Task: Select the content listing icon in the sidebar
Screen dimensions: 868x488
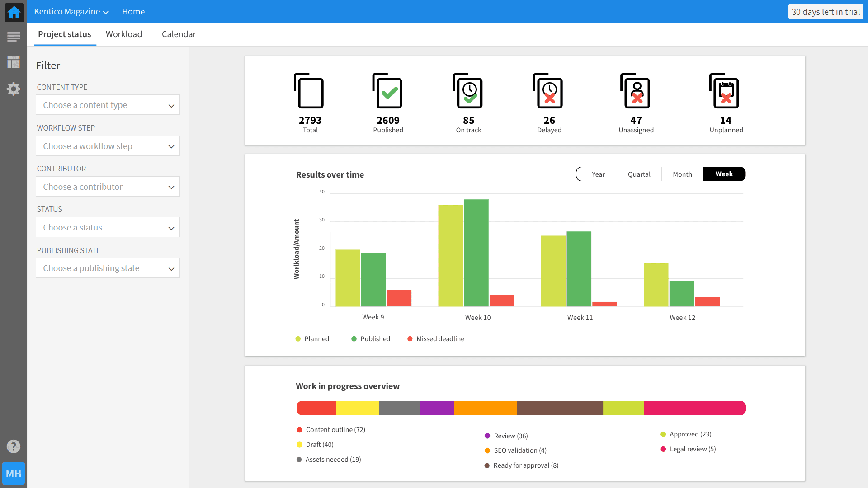Action: (x=14, y=36)
